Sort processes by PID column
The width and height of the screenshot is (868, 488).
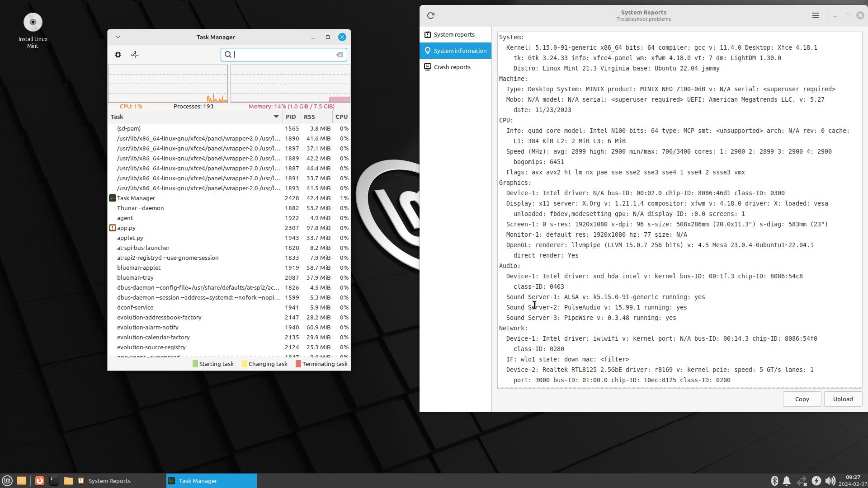(x=292, y=117)
